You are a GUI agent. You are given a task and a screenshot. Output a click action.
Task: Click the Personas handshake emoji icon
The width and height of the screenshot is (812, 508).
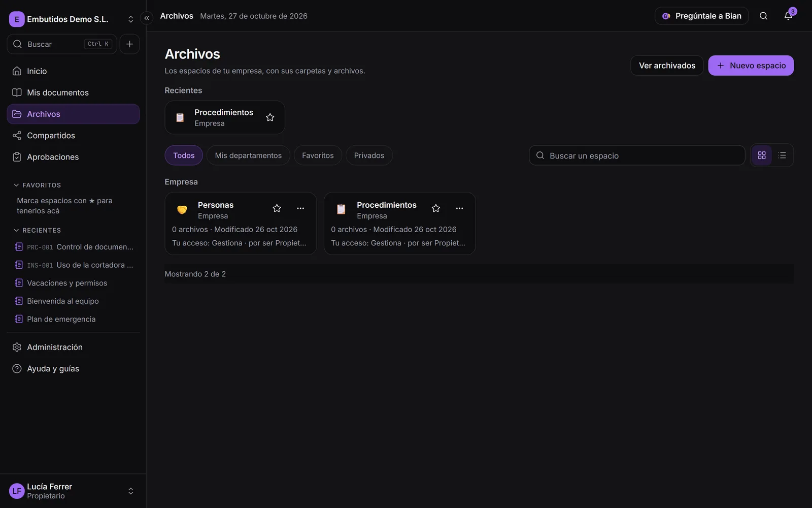point(182,209)
